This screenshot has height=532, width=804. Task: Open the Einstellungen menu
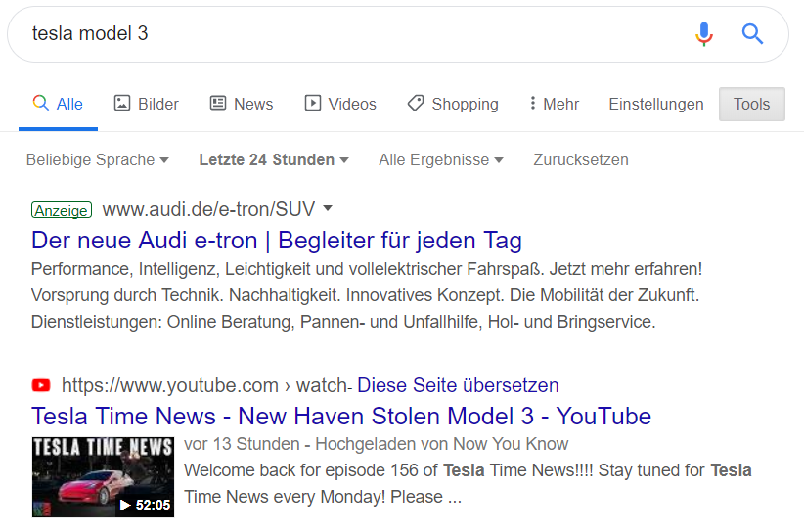655,104
